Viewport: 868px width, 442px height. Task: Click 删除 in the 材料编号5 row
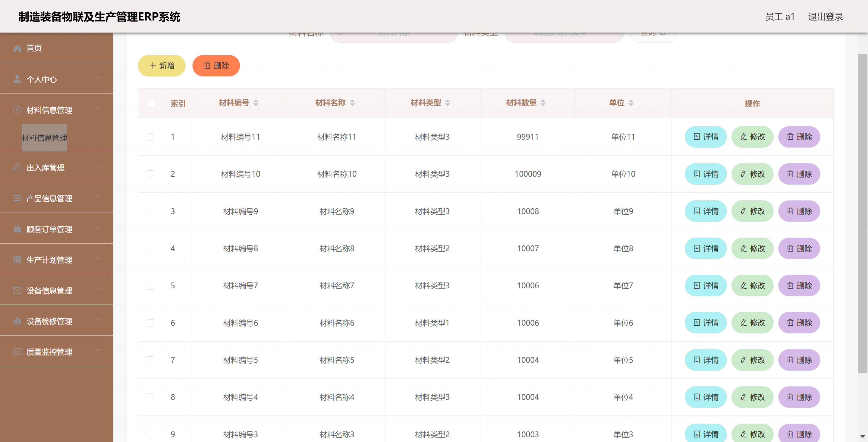tap(799, 360)
